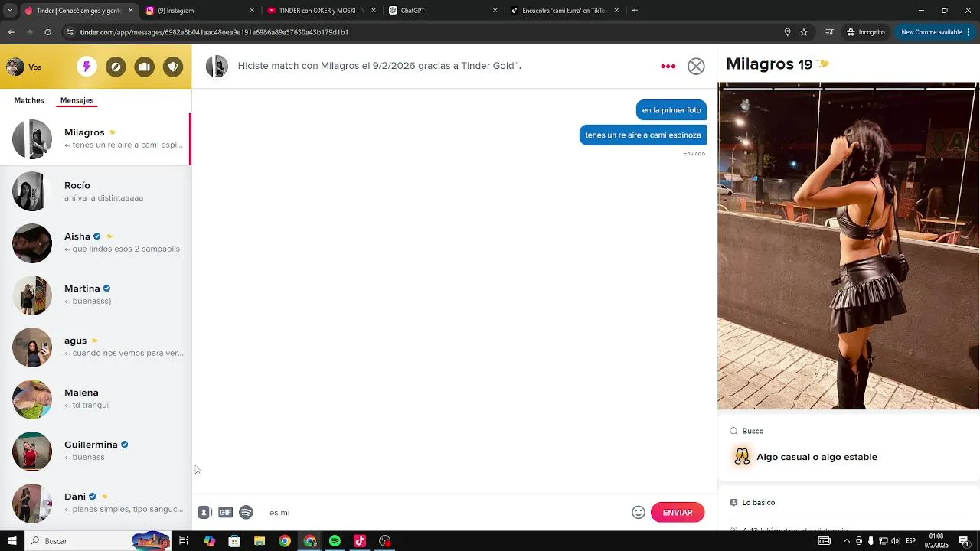Image resolution: width=980 pixels, height=551 pixels.
Task: Open the conversation with Milagros
Action: point(95,139)
